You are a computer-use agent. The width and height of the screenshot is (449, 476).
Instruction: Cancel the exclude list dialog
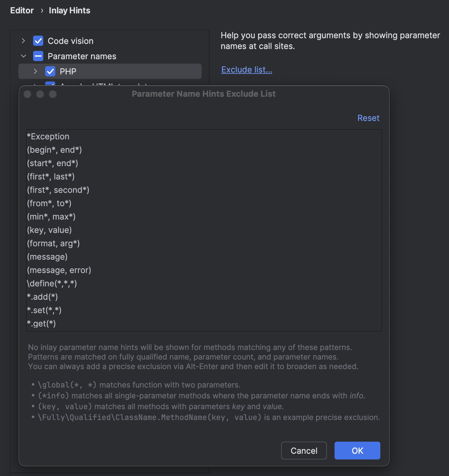(303, 451)
